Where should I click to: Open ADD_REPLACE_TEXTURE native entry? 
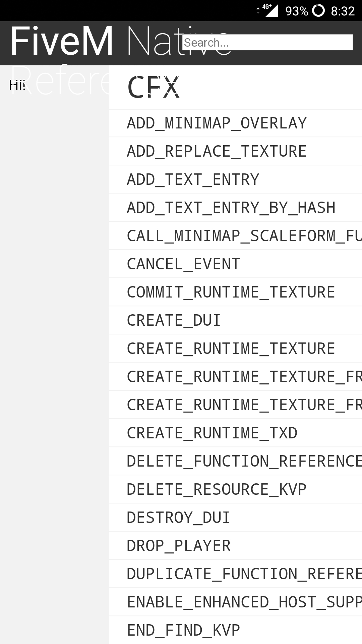tap(217, 151)
